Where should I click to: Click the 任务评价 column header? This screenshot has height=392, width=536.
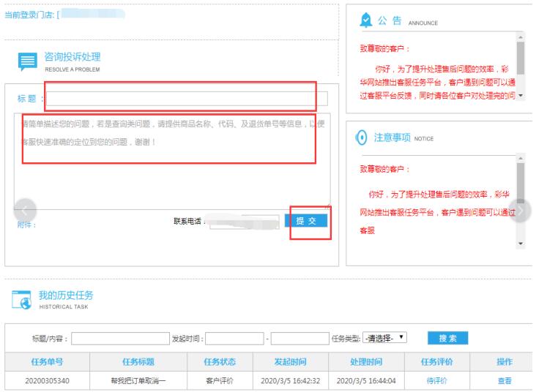(x=437, y=361)
